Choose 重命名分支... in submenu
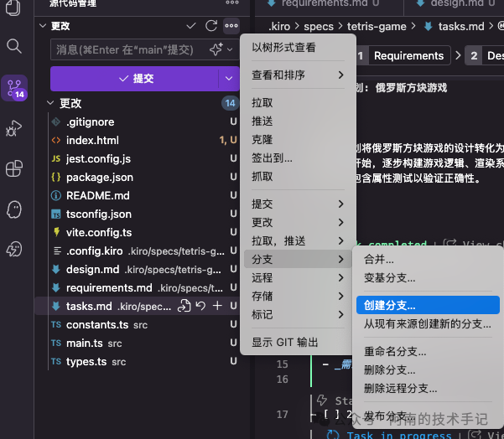The image size is (504, 439). tap(428, 351)
